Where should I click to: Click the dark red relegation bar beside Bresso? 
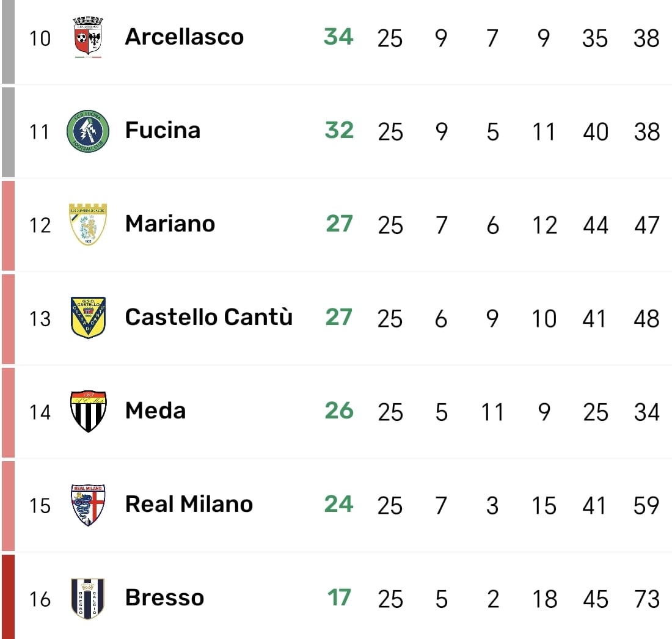pos(8,597)
